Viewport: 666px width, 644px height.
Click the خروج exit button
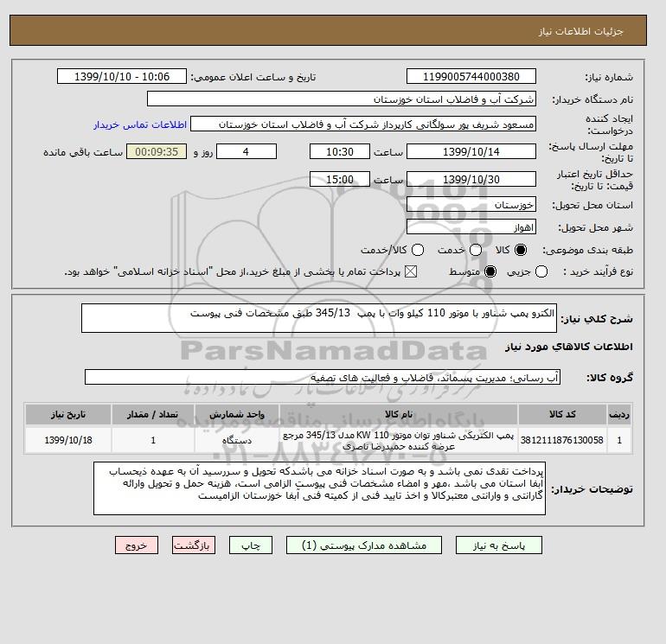click(137, 545)
